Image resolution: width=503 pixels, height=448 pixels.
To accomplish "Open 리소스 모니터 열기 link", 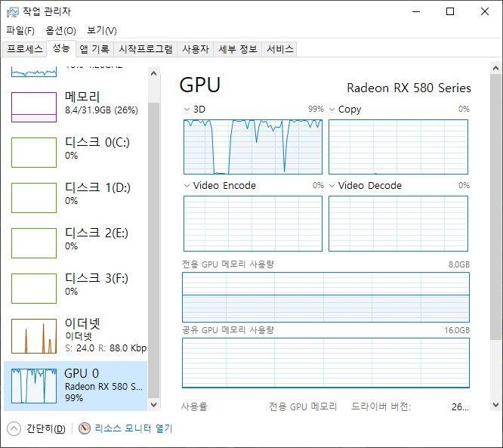I will (134, 428).
